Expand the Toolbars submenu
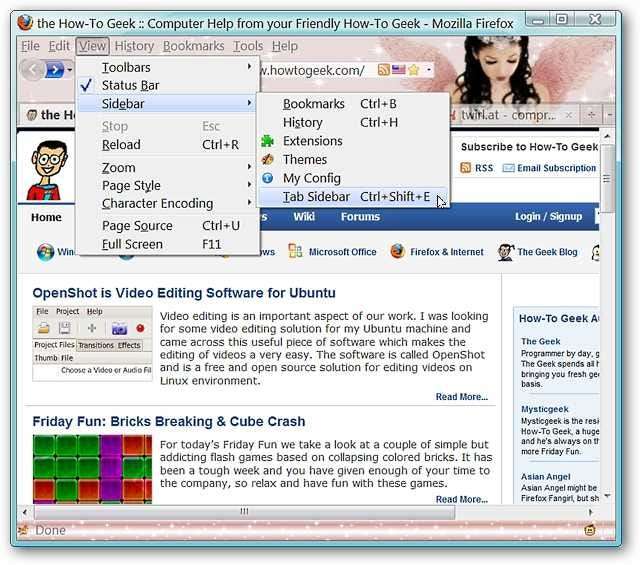The width and height of the screenshot is (640, 565). click(168, 67)
